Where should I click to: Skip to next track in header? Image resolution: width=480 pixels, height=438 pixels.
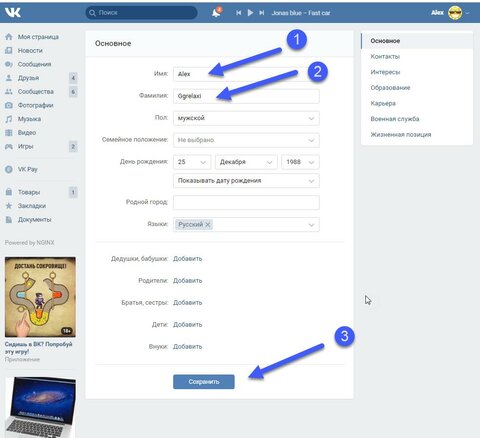click(x=262, y=13)
